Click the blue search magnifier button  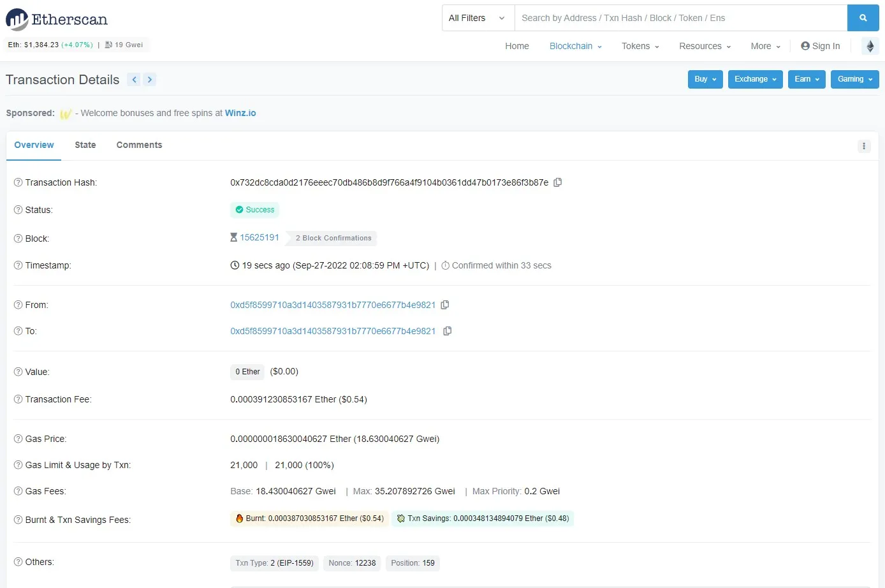pyautogui.click(x=863, y=18)
